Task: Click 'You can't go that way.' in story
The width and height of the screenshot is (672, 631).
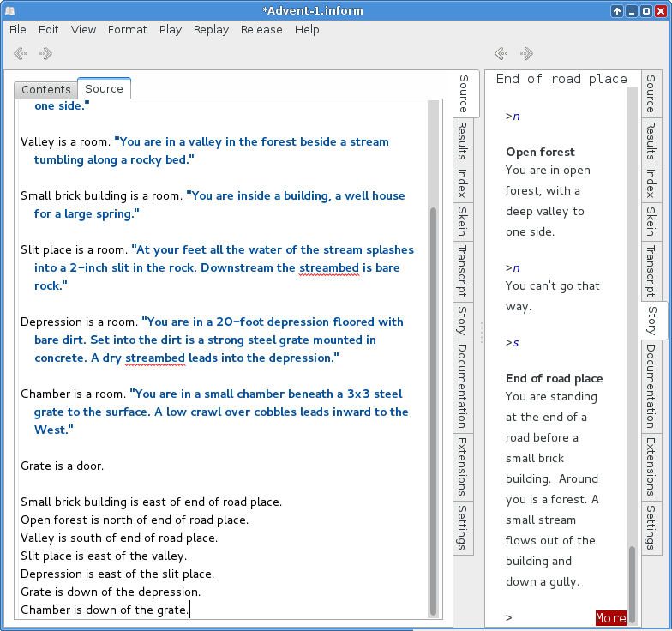Action: (x=552, y=297)
